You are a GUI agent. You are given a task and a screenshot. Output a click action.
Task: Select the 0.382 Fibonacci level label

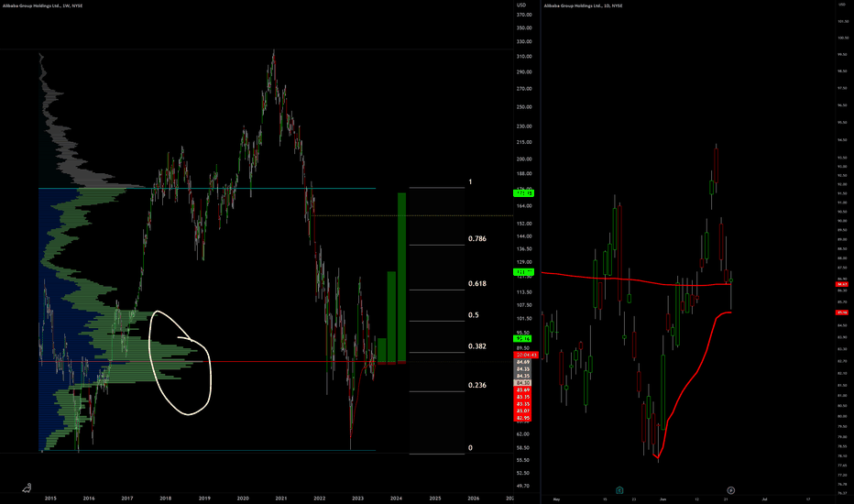[x=477, y=346]
